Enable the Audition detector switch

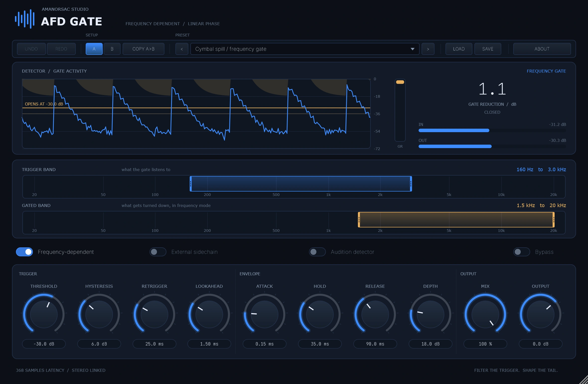[317, 252]
